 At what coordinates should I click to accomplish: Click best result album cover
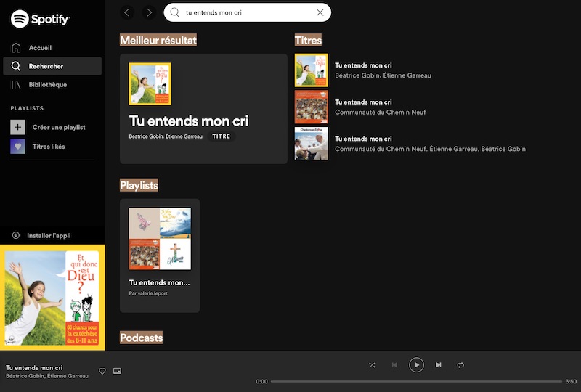150,83
